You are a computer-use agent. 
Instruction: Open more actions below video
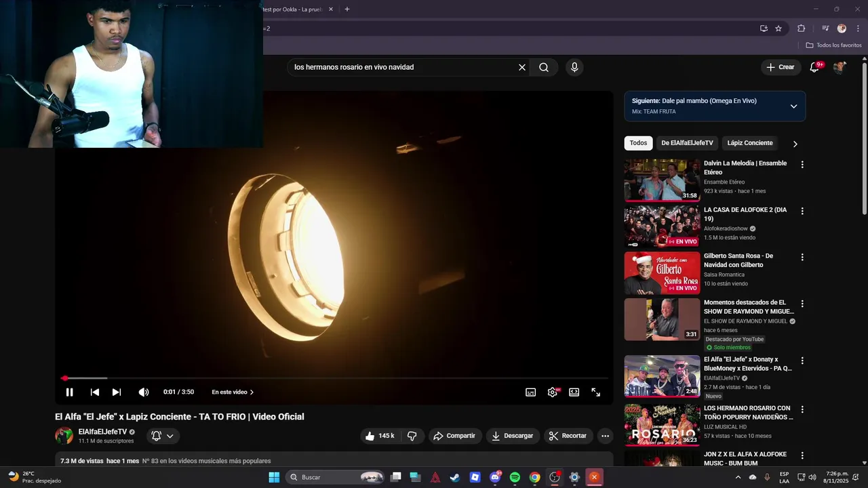point(606,436)
